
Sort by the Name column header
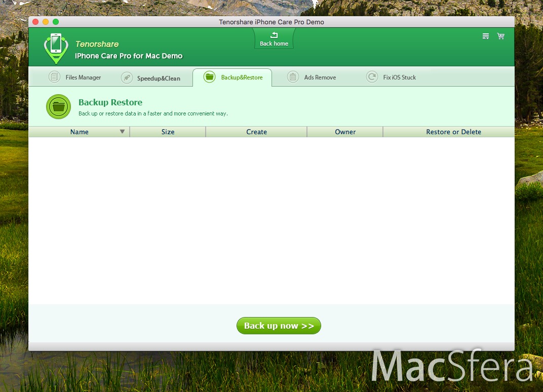pyautogui.click(x=80, y=132)
